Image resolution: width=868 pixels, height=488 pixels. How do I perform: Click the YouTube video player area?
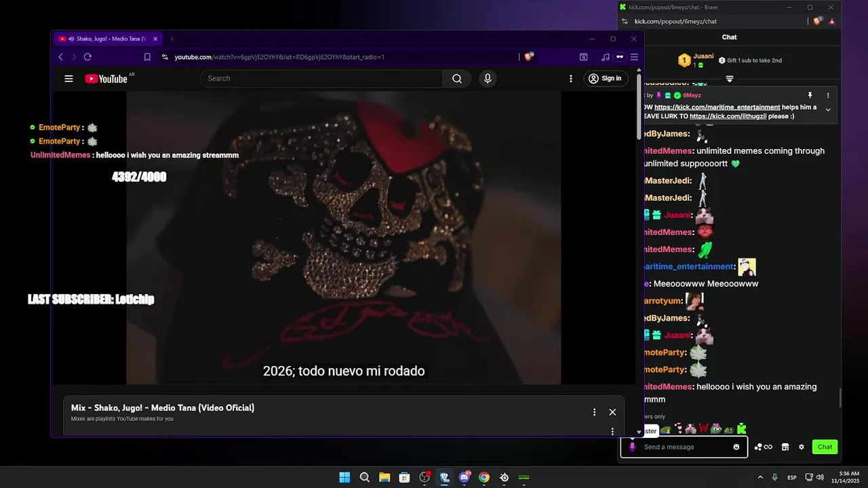click(344, 238)
